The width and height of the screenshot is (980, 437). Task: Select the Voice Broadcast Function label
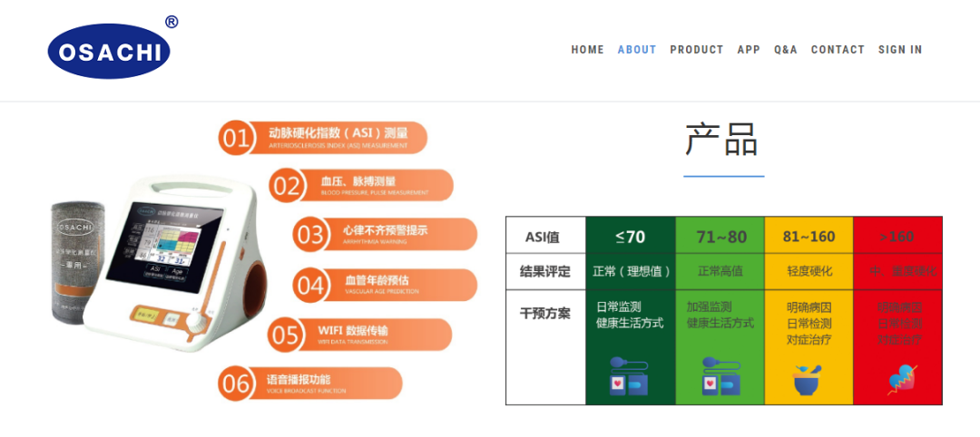click(307, 384)
